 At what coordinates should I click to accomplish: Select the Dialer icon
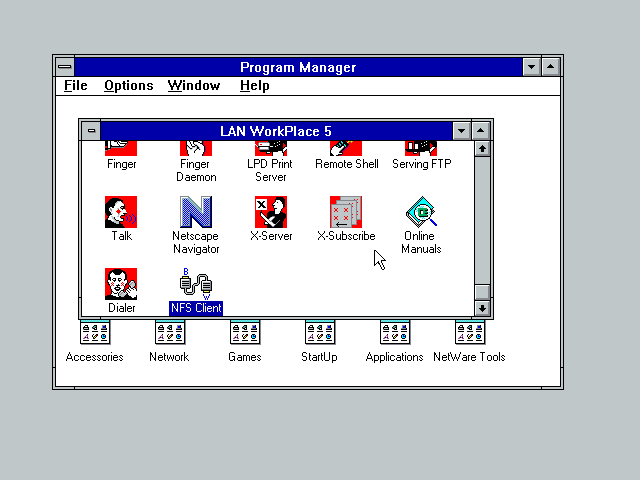[121, 284]
